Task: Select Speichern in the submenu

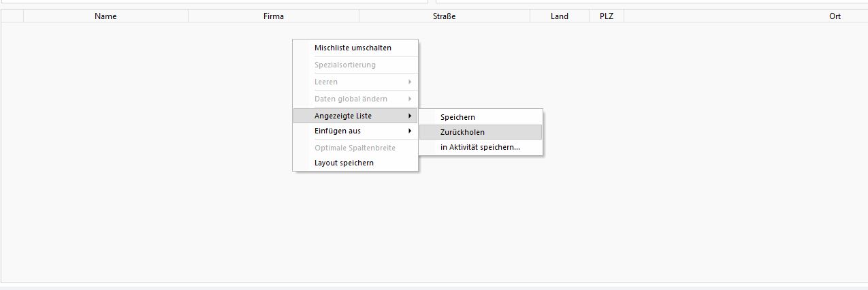Action: pyautogui.click(x=457, y=117)
